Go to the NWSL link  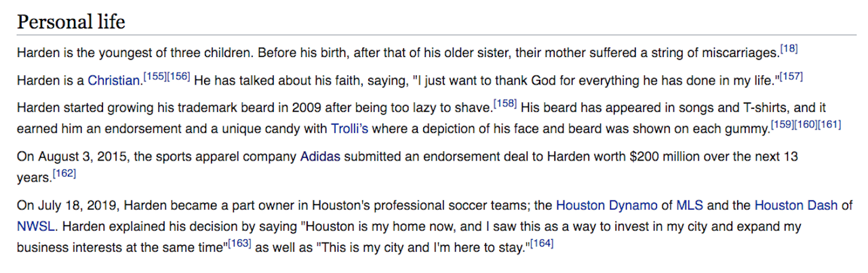[32, 226]
